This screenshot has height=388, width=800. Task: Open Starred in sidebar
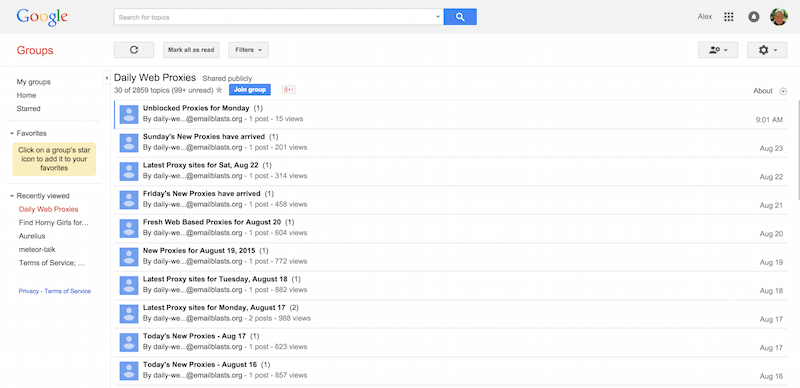point(28,109)
